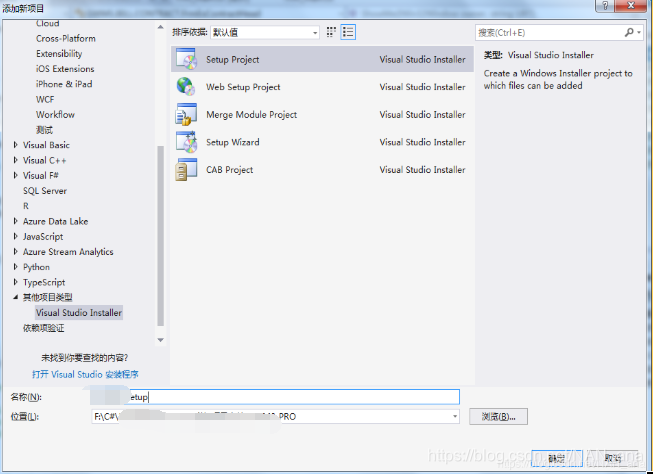Collapse the 其他项目类型 node
Image resolution: width=653 pixels, height=474 pixels.
coord(15,297)
